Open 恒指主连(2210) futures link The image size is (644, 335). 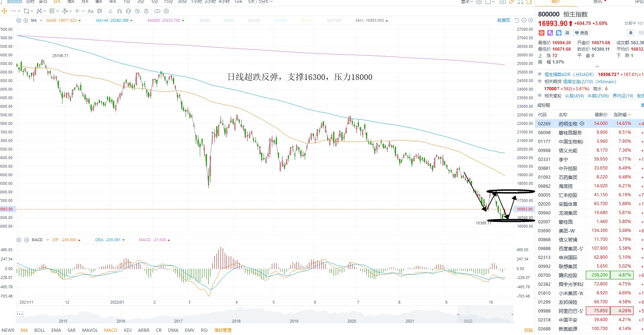point(590,82)
